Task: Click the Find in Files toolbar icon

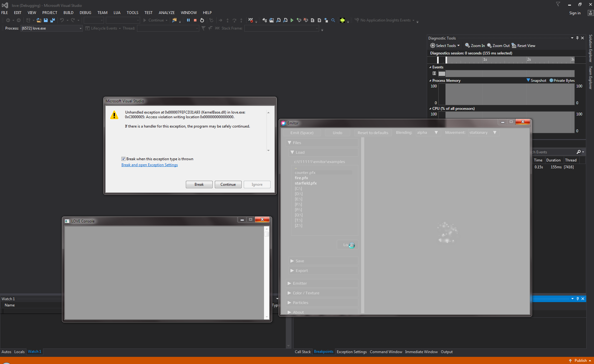Action: (175, 20)
